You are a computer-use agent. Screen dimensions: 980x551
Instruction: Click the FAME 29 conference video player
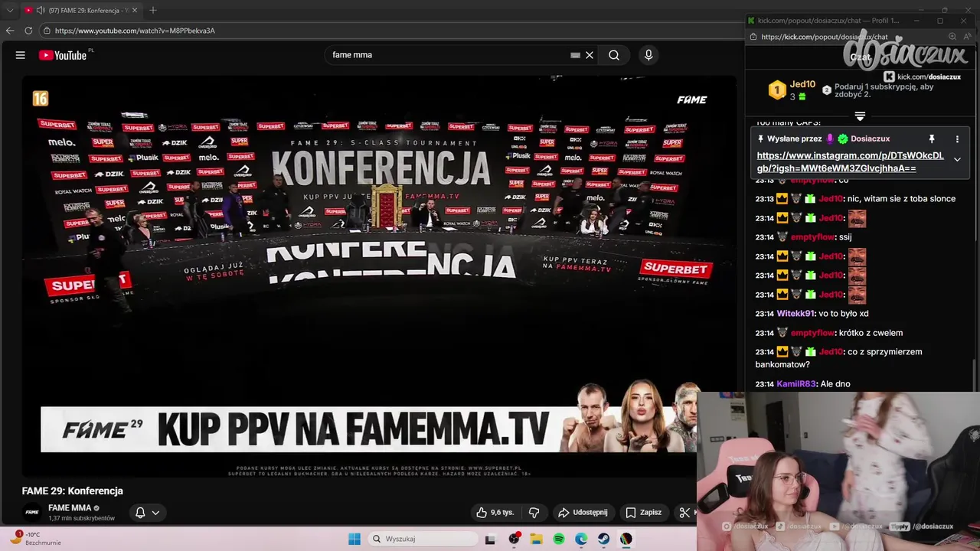point(379,275)
